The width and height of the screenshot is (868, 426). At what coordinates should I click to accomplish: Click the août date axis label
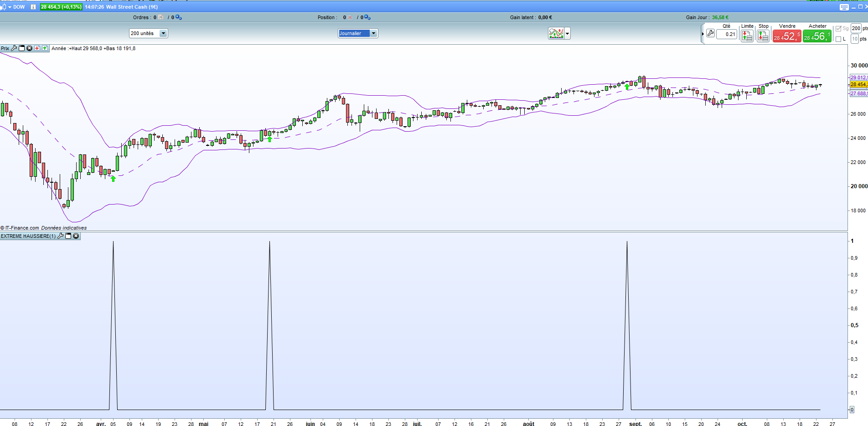tap(528, 424)
